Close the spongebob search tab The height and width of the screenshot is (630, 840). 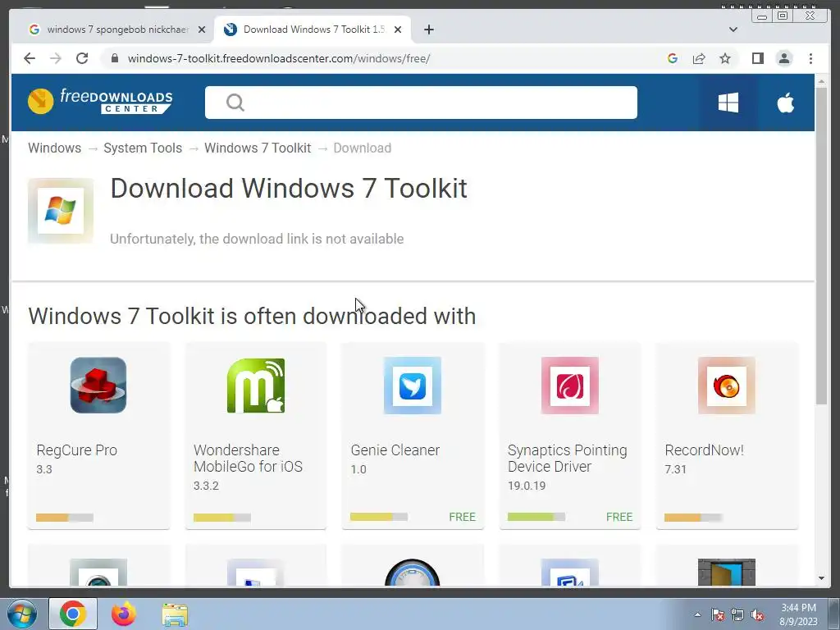(x=202, y=30)
